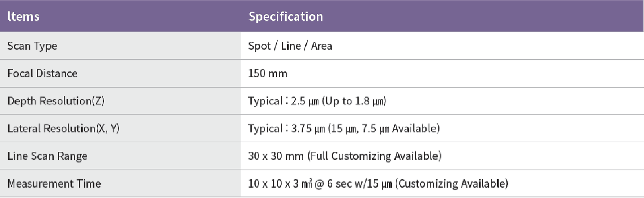
Task: Select the Depth Resolution(Z) label
Action: [56, 101]
